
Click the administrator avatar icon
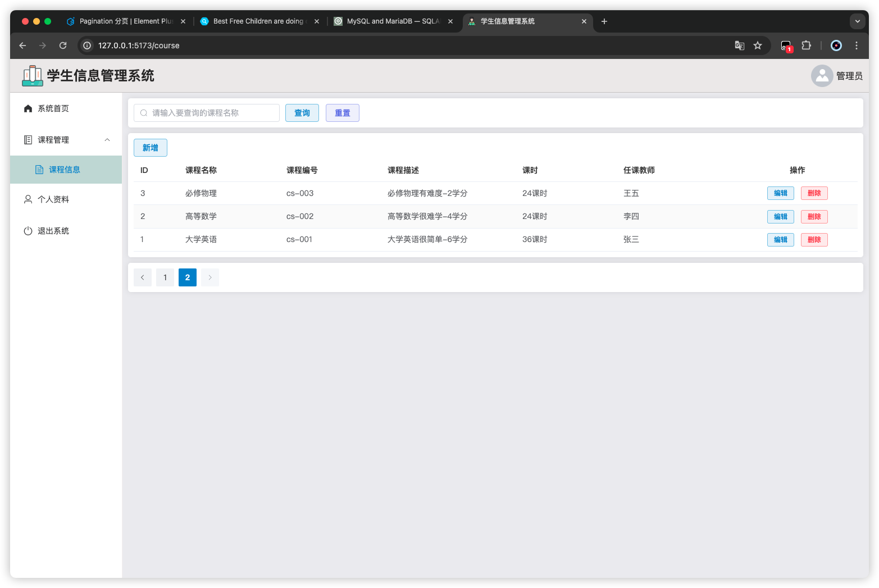pos(822,76)
